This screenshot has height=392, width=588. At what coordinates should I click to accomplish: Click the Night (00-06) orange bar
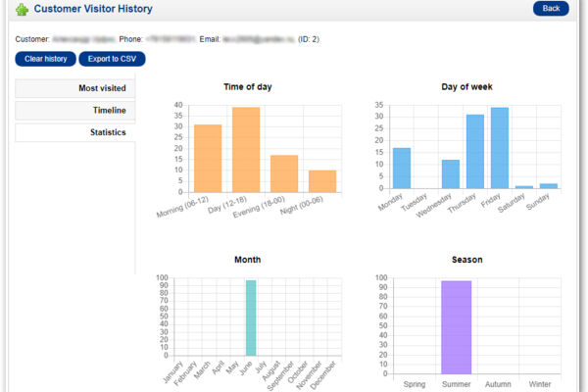tap(322, 181)
